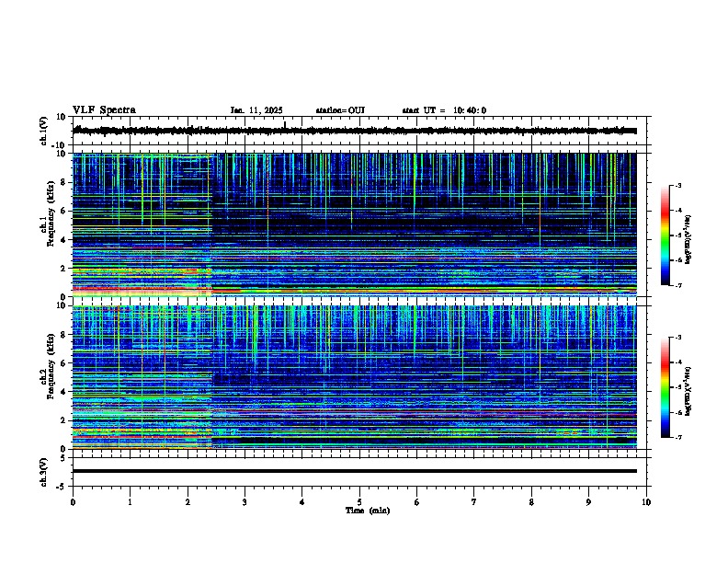Click the ch.1 color bar log(PSD) units label
This screenshot has width=728, height=563.
688,240
